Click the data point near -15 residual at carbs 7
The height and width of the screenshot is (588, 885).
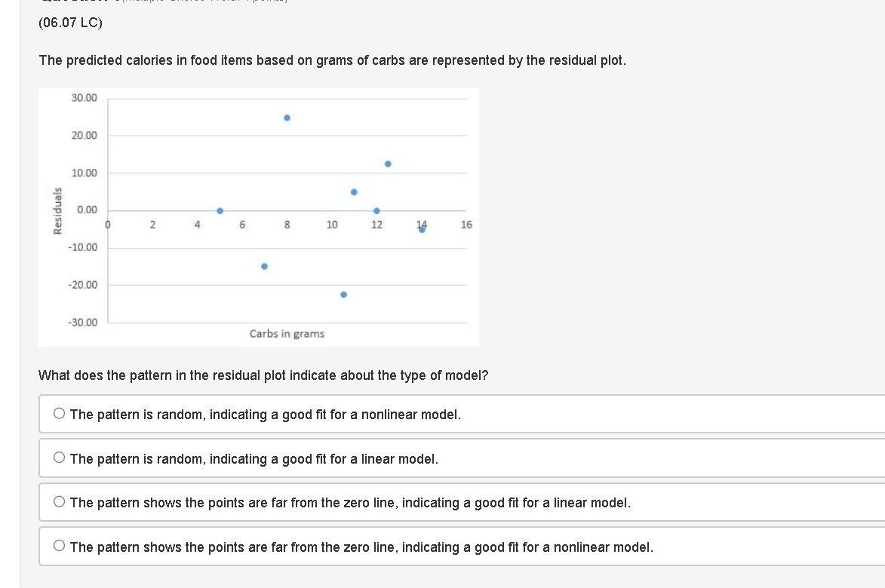pyautogui.click(x=264, y=265)
